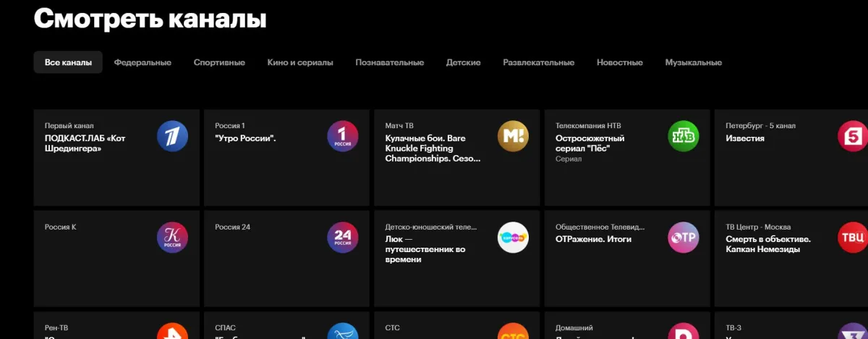The image size is (868, 339).
Task: Click the red ТВЦ logo icon
Action: click(x=853, y=238)
